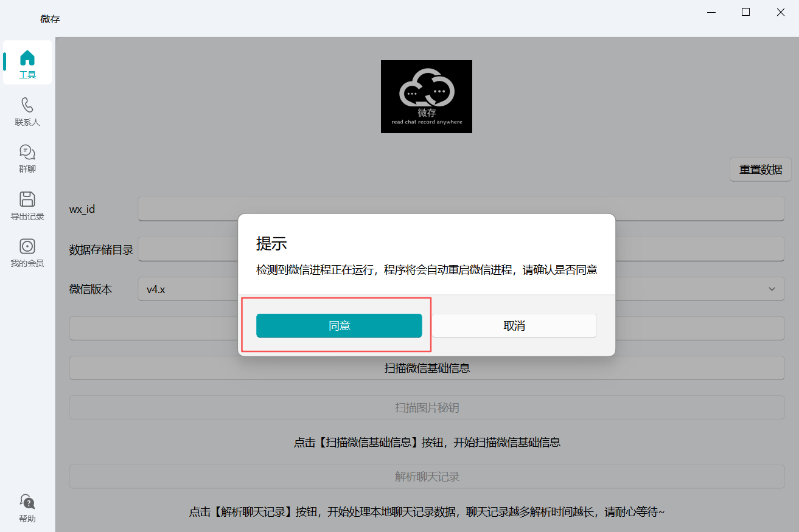Maximize the 微存 window
Viewport: 799px width, 532px height.
(x=745, y=12)
